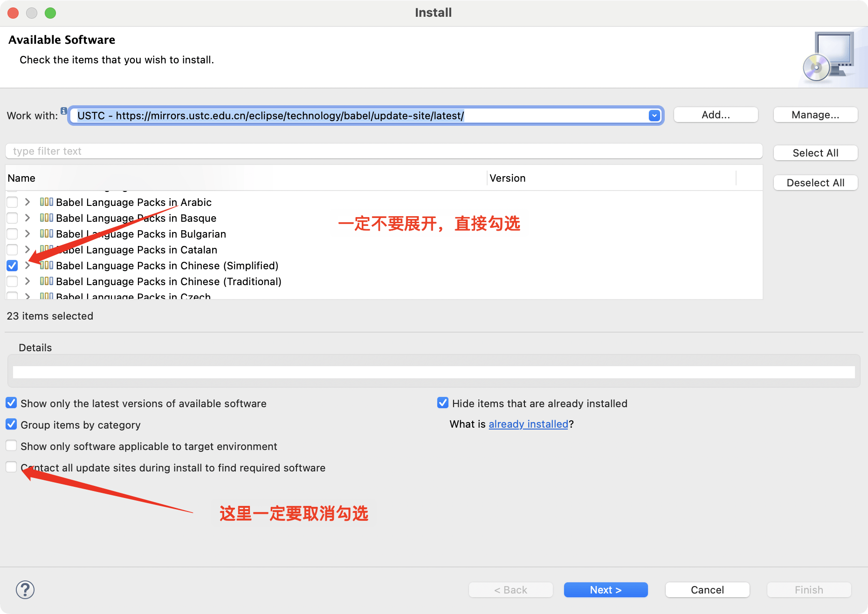Viewport: 868px width, 614px height.
Task: Sort by the Name column header
Action: [246, 178]
